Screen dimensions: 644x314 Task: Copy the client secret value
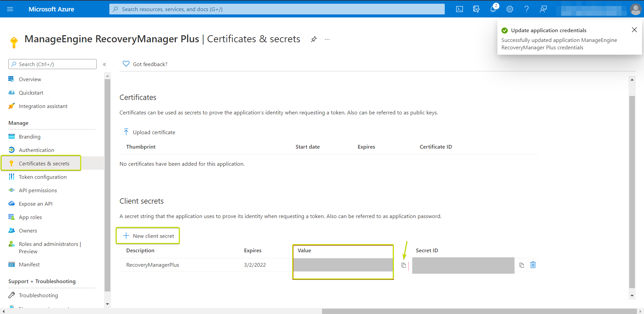(404, 265)
